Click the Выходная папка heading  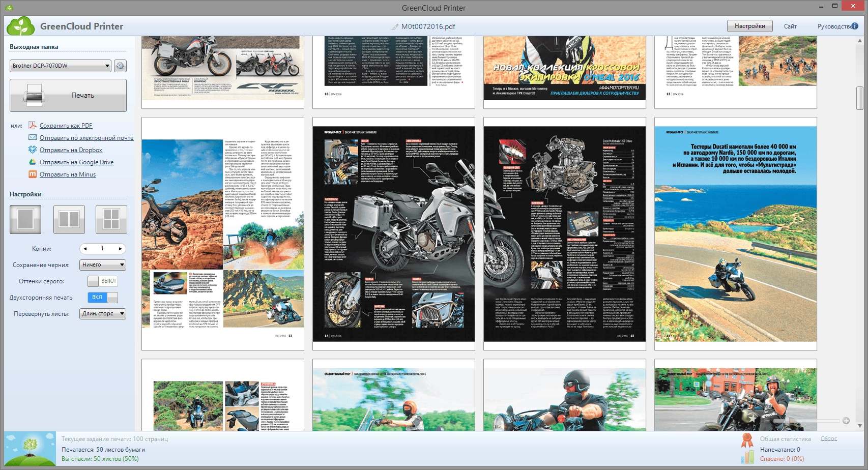click(x=34, y=47)
